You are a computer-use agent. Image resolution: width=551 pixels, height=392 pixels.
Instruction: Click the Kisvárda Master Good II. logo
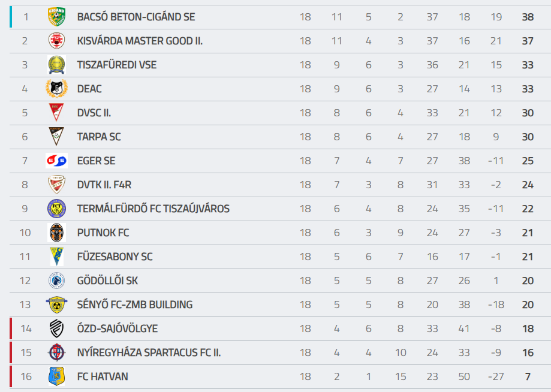pyautogui.click(x=57, y=41)
